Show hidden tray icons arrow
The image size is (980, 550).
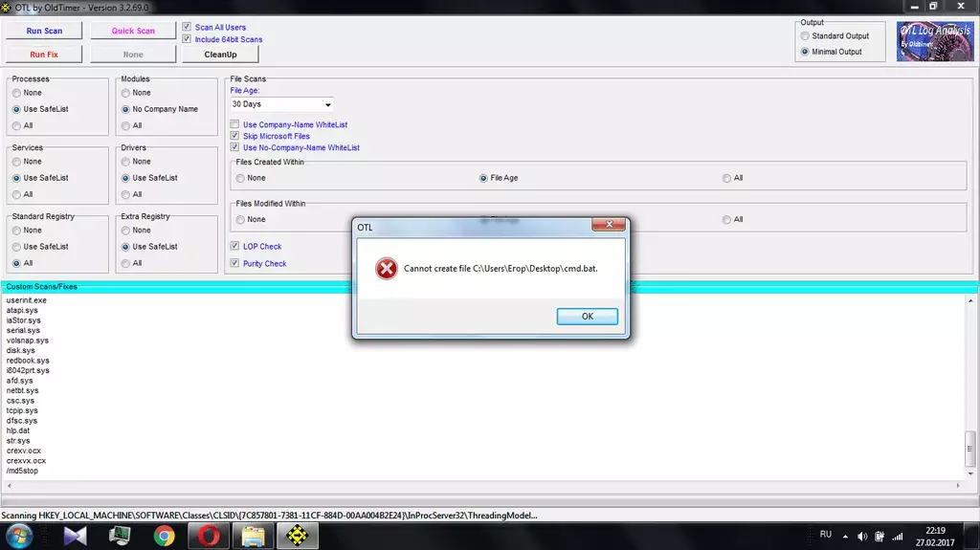[x=845, y=537]
